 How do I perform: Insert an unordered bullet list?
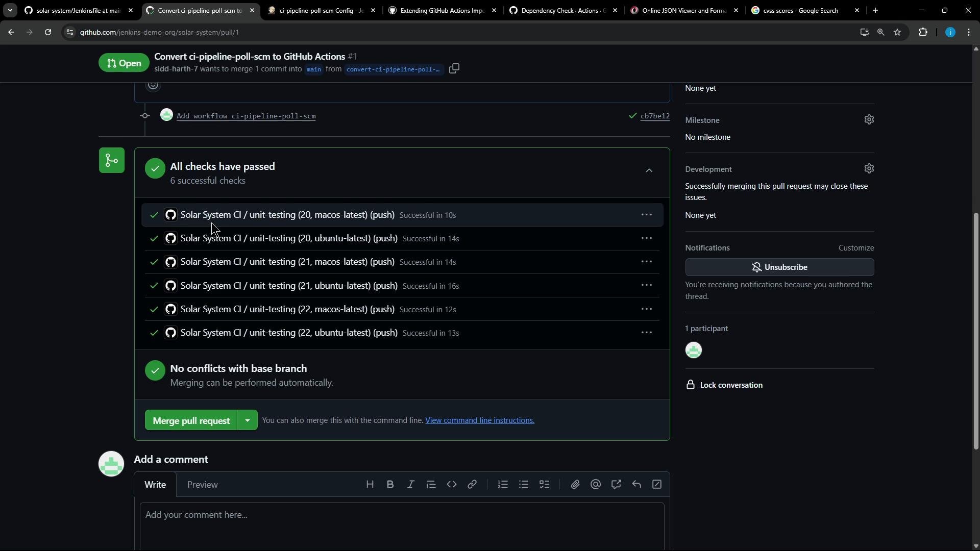coord(524,485)
